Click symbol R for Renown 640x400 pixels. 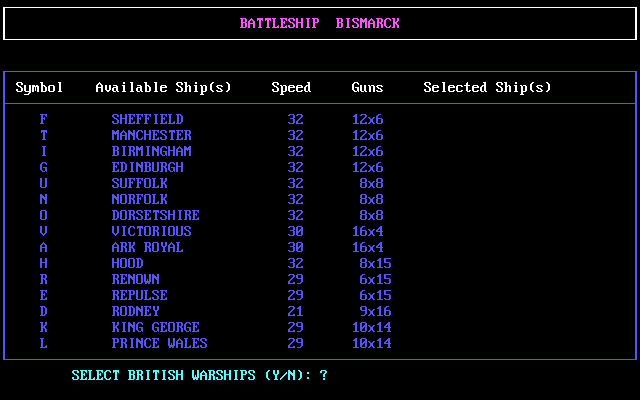(x=43, y=279)
